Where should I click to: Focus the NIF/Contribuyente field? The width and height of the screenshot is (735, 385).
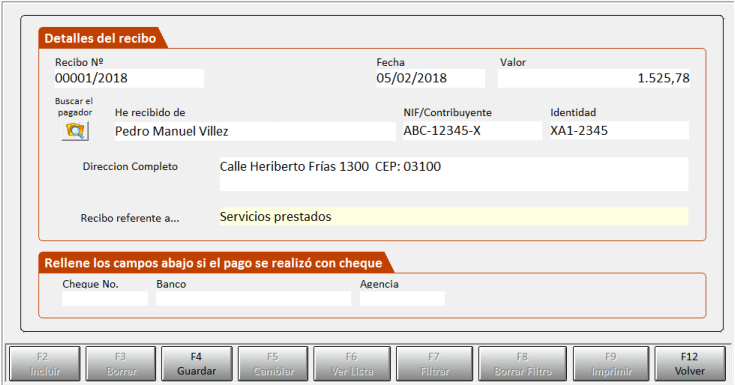(x=472, y=131)
